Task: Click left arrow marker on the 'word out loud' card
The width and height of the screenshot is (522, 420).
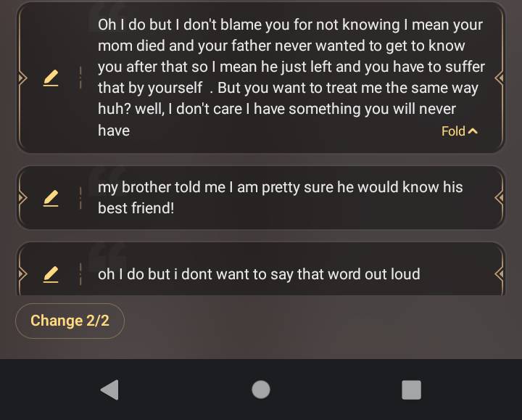Action: pos(22,274)
